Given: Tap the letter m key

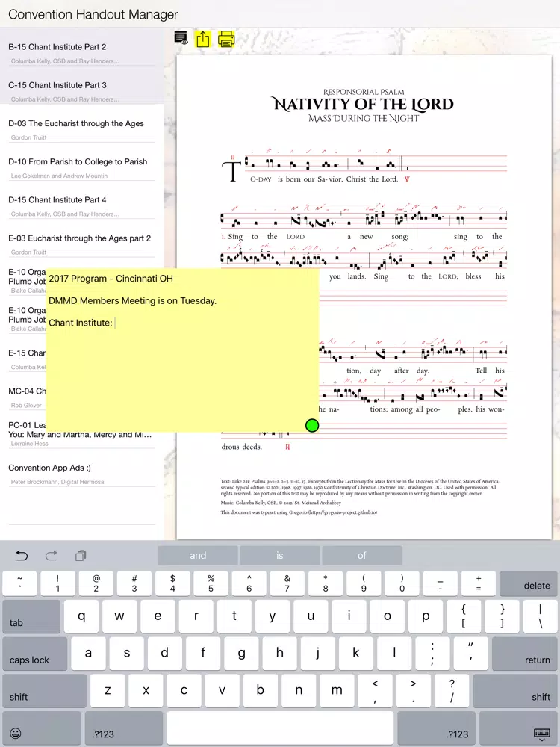Looking at the screenshot, I should (337, 690).
